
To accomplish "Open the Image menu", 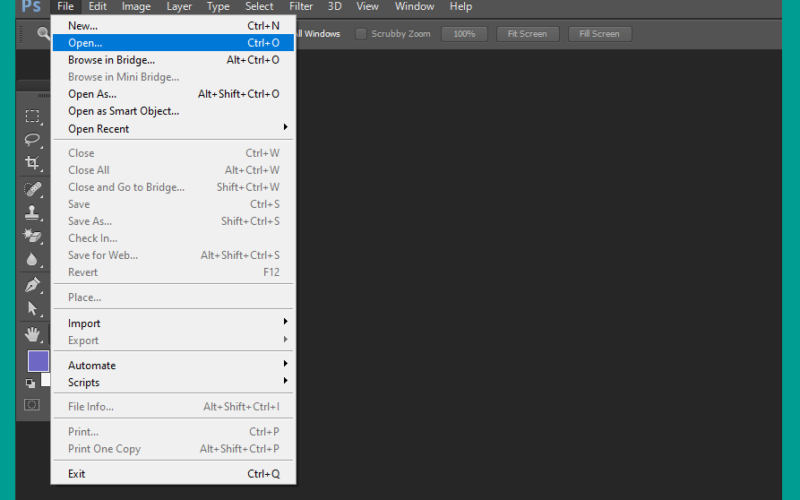I will pos(136,7).
